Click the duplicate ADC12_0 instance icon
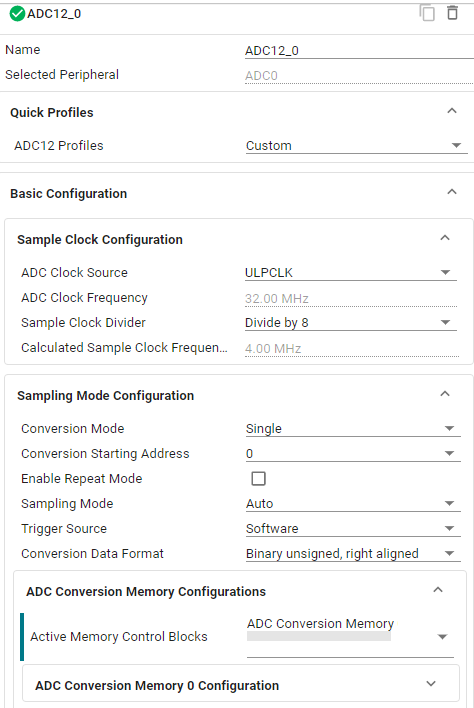 pyautogui.click(x=427, y=13)
